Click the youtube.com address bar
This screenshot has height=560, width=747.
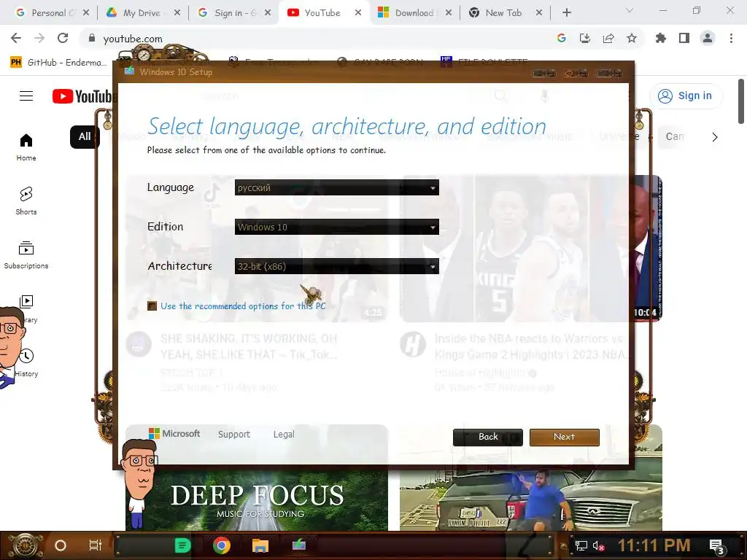[x=314, y=39]
